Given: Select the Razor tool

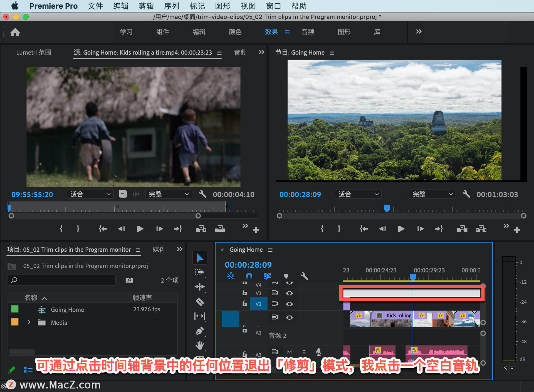Looking at the screenshot, I should 200,301.
